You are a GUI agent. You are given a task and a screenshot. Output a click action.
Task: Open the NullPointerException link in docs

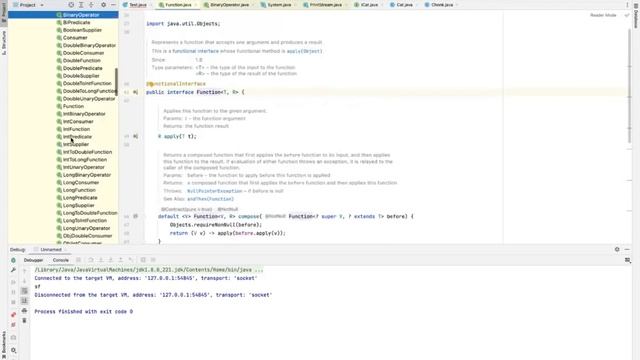pos(215,191)
